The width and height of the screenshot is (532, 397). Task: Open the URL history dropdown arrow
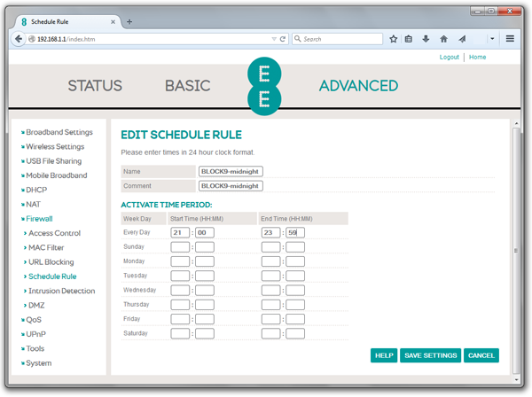pos(274,39)
